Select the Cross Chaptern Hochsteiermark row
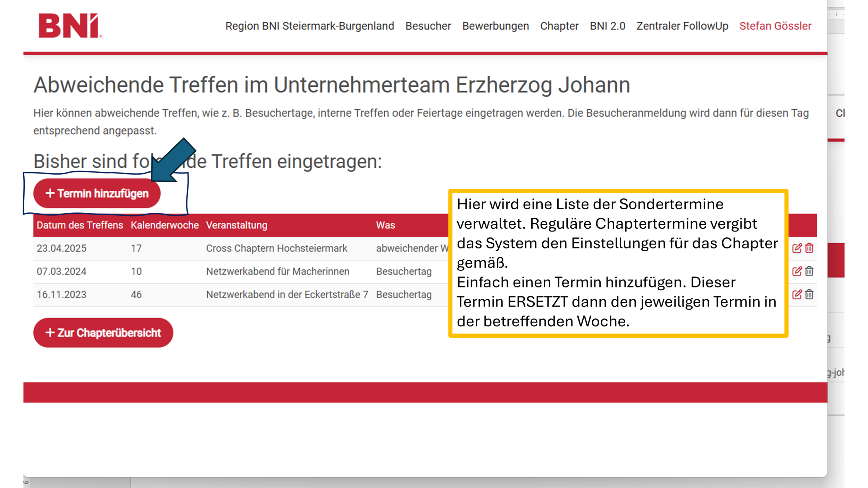The height and width of the screenshot is (488, 868). [x=276, y=248]
